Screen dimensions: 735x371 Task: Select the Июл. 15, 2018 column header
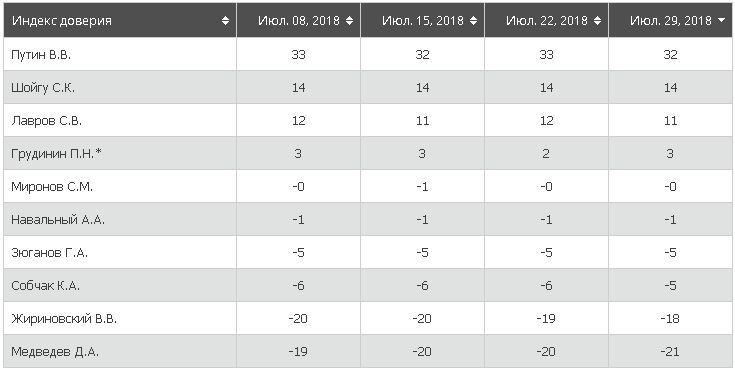tap(422, 21)
